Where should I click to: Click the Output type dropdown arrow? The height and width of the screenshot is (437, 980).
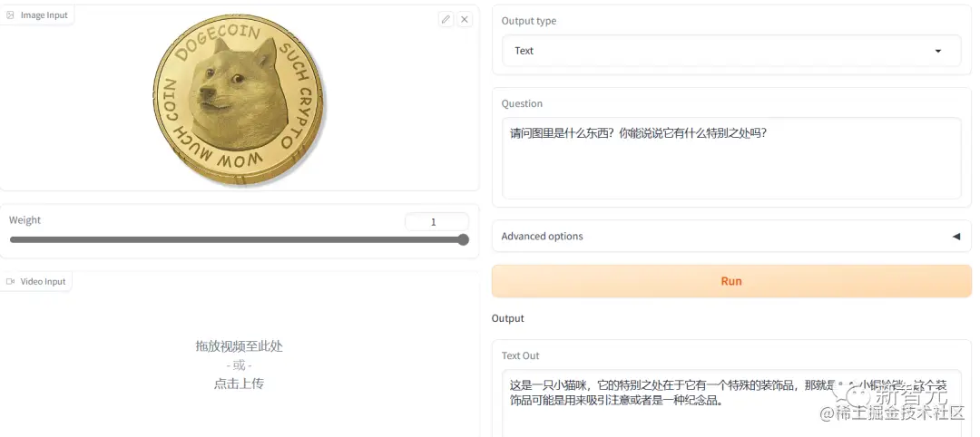pos(937,51)
